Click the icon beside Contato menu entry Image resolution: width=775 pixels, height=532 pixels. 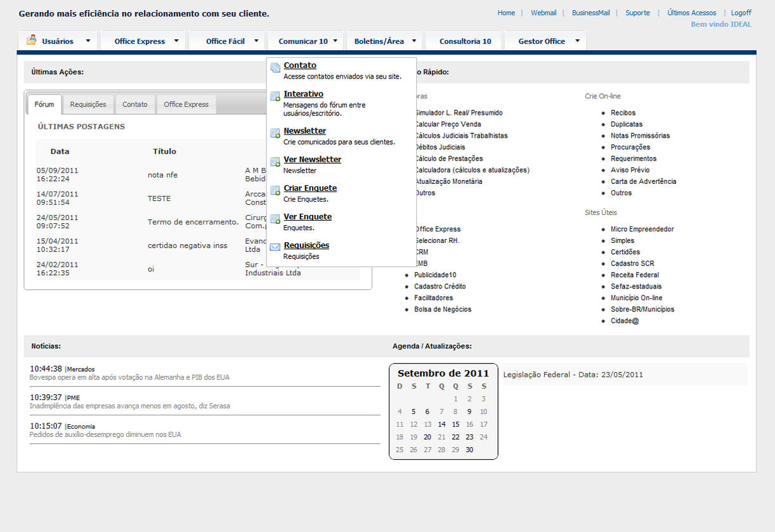[275, 68]
